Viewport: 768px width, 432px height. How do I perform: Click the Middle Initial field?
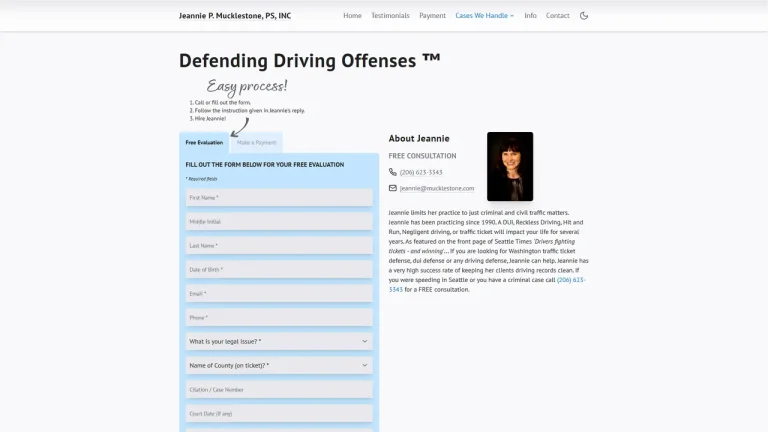coord(279,221)
